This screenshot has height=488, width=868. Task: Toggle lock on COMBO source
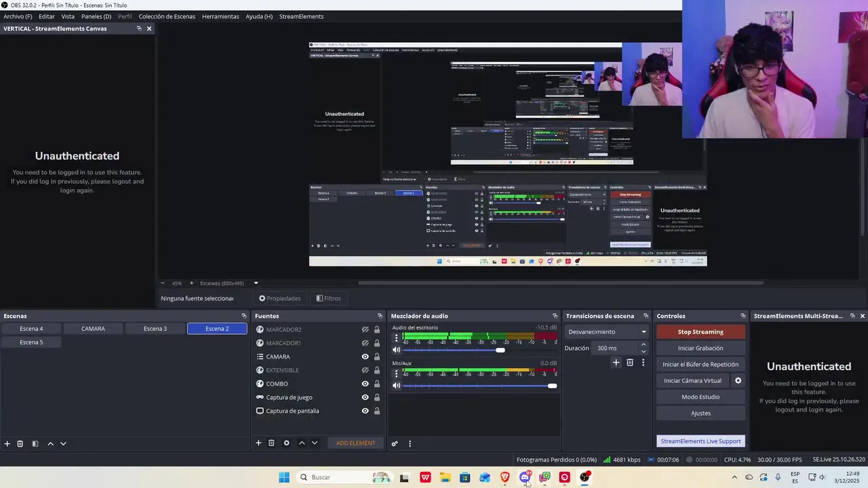tap(377, 384)
